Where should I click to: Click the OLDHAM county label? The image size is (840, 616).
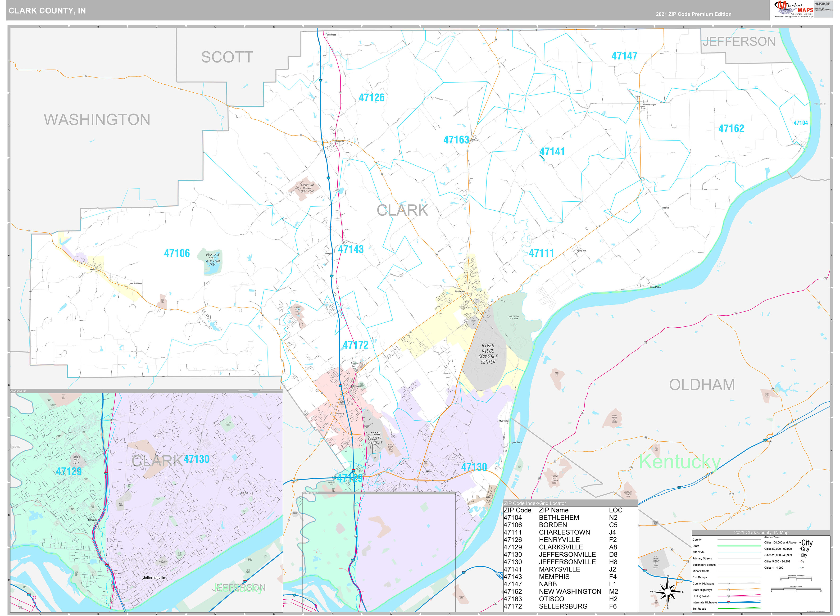click(x=702, y=385)
